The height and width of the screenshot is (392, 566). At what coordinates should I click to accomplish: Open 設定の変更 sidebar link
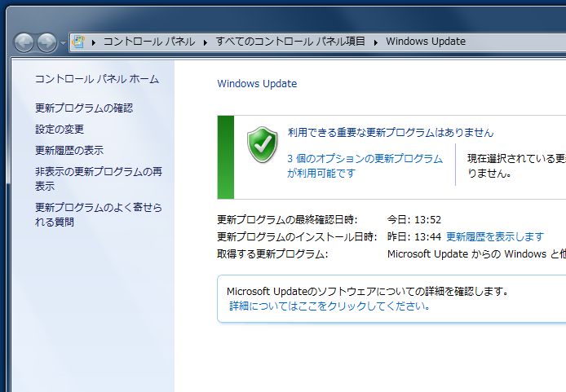click(60, 129)
